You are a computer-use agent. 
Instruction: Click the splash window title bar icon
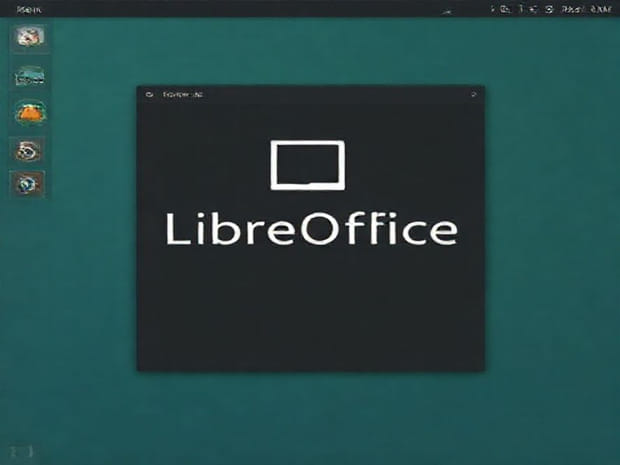[149, 95]
